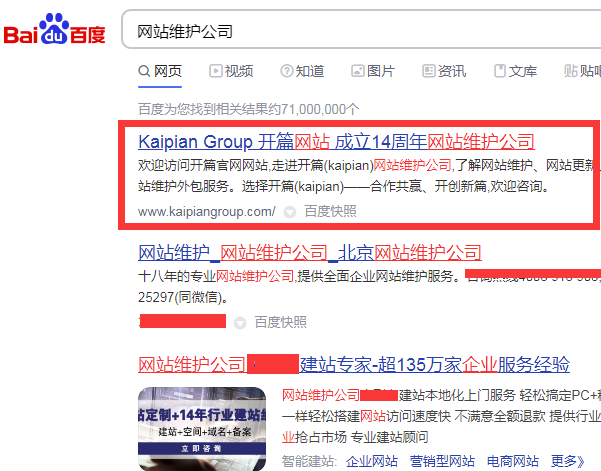Open the 资讯 tab
601x471 pixels.
point(444,71)
